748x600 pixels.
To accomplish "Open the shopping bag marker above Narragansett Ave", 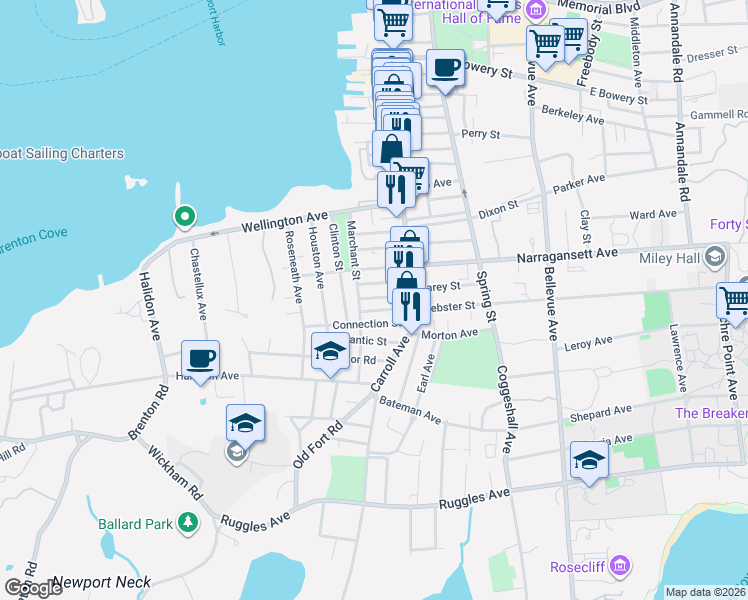I will [409, 238].
